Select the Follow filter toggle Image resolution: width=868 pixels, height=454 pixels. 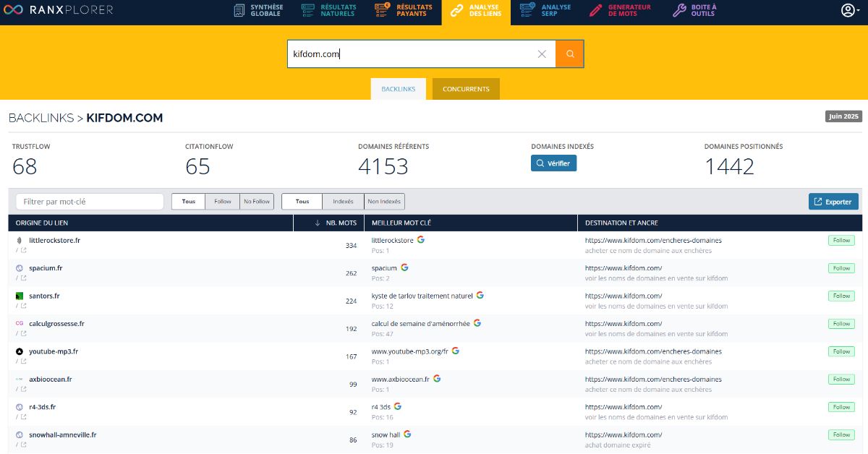(222, 202)
